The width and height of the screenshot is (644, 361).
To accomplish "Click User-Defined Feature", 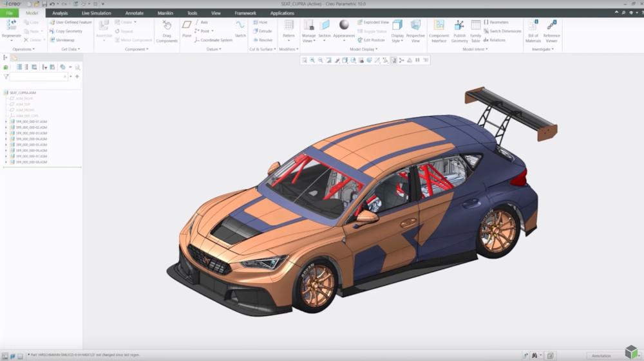I will point(71,22).
